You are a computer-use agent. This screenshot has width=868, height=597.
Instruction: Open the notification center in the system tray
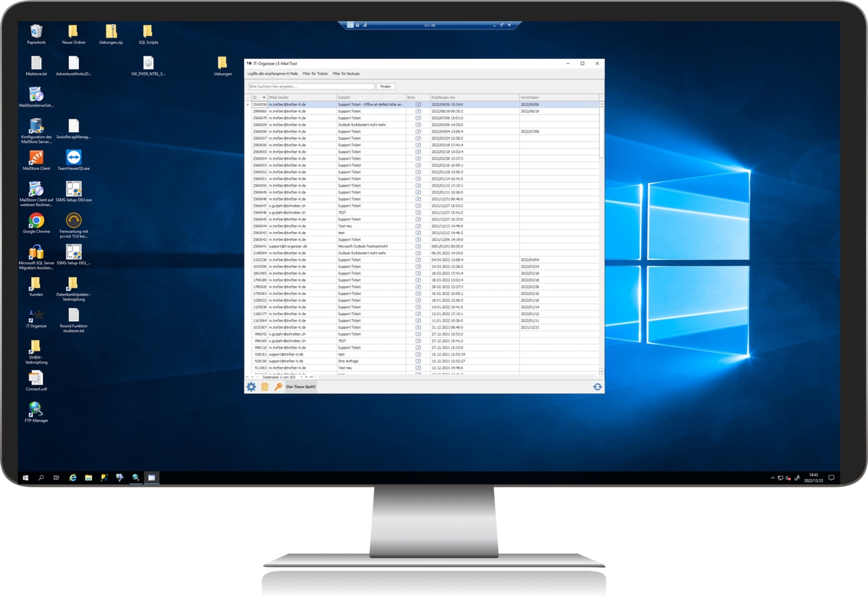click(x=831, y=478)
